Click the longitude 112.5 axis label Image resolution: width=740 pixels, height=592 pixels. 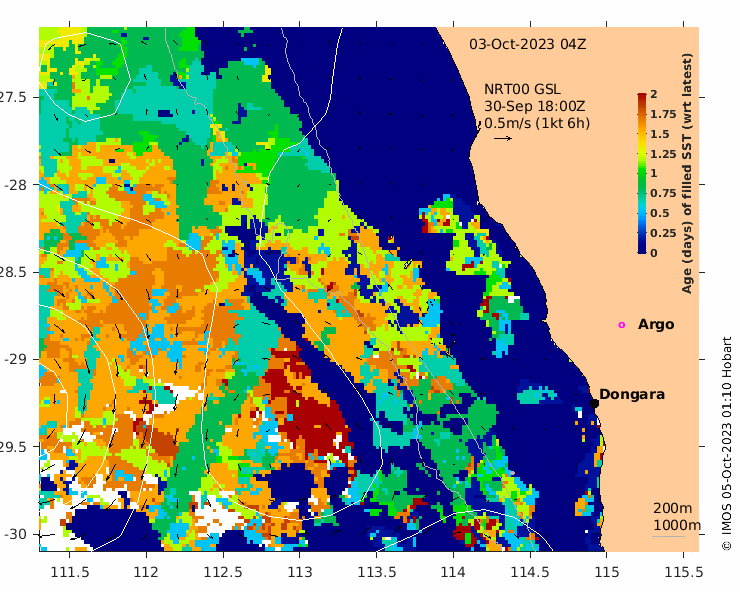click(223, 572)
